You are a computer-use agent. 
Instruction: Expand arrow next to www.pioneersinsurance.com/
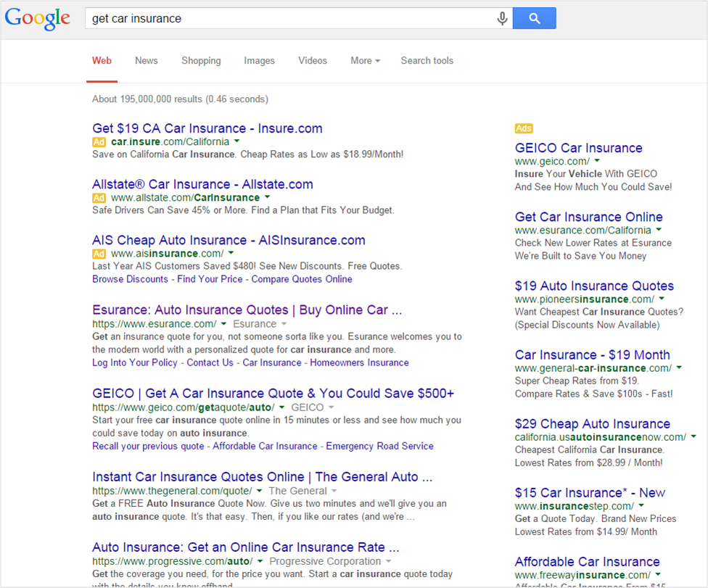pyautogui.click(x=662, y=298)
